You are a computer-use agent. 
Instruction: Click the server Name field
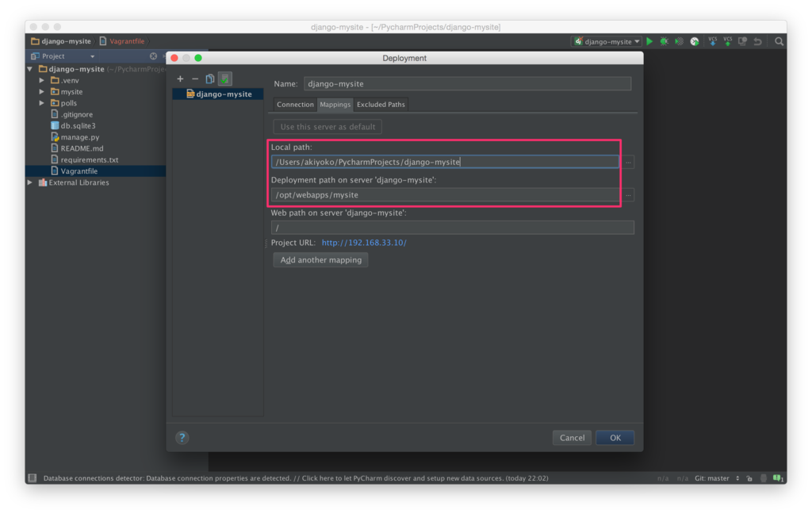pyautogui.click(x=467, y=84)
